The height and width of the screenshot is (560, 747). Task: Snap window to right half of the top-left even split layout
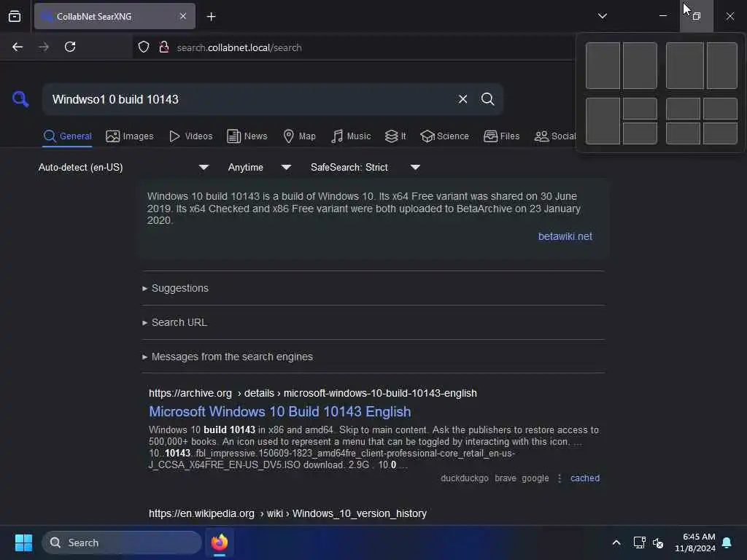(640, 66)
